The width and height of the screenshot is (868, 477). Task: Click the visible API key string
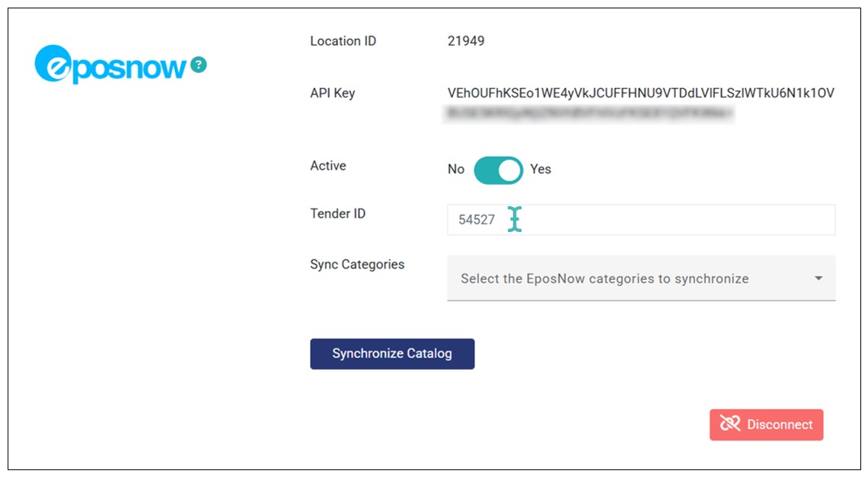point(640,94)
